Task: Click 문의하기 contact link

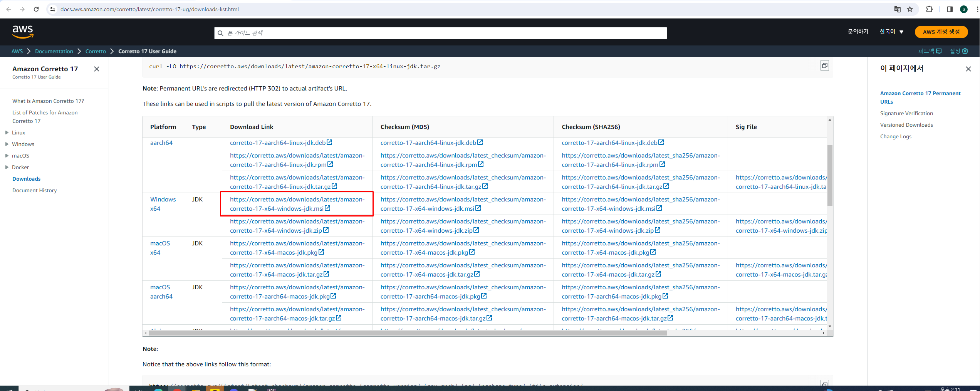Action: tap(858, 32)
